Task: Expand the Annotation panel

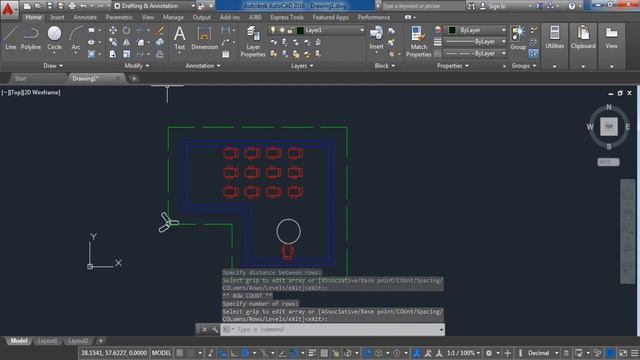Action: coord(203,66)
